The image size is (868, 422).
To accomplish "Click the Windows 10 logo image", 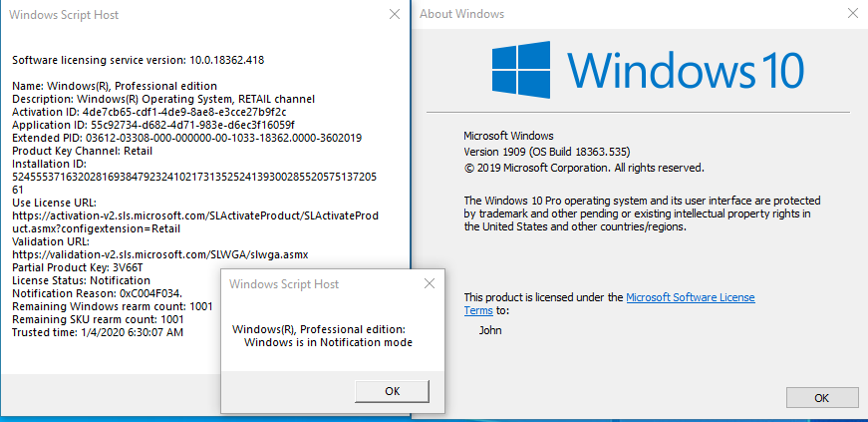I will pyautogui.click(x=648, y=69).
